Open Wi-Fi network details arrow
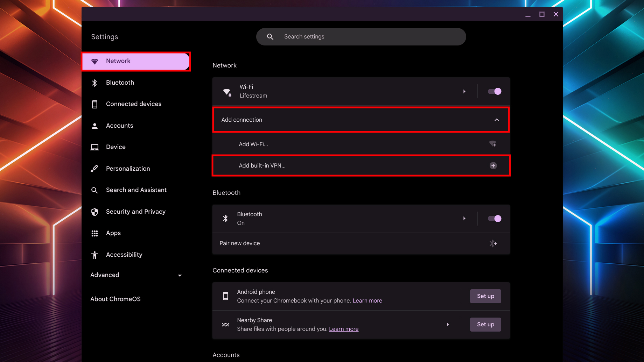Screen dimensions: 644x362 pos(464,92)
